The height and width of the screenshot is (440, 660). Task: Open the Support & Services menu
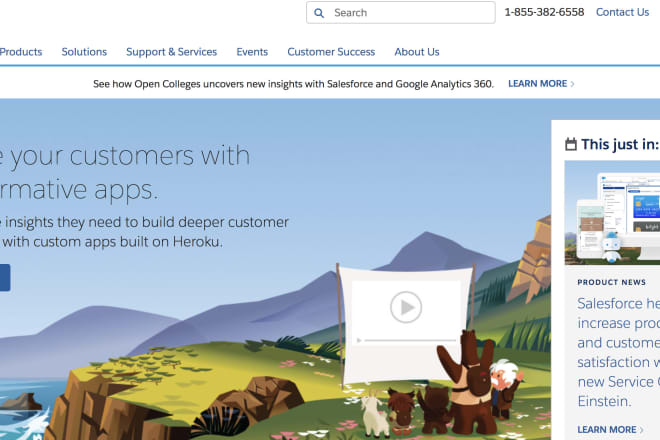[x=171, y=52]
